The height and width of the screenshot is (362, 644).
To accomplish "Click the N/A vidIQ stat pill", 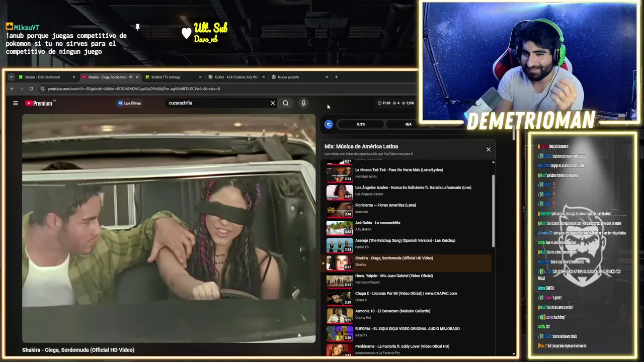I will coord(409,124).
